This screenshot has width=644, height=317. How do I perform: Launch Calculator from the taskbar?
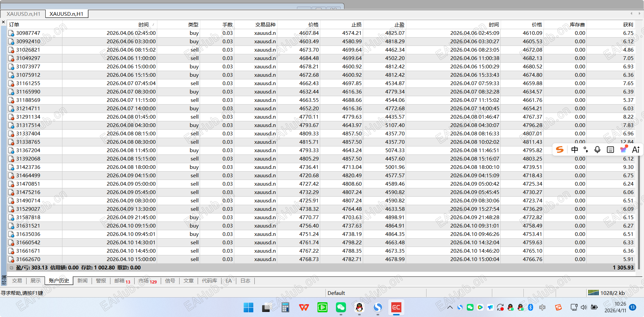285,307
